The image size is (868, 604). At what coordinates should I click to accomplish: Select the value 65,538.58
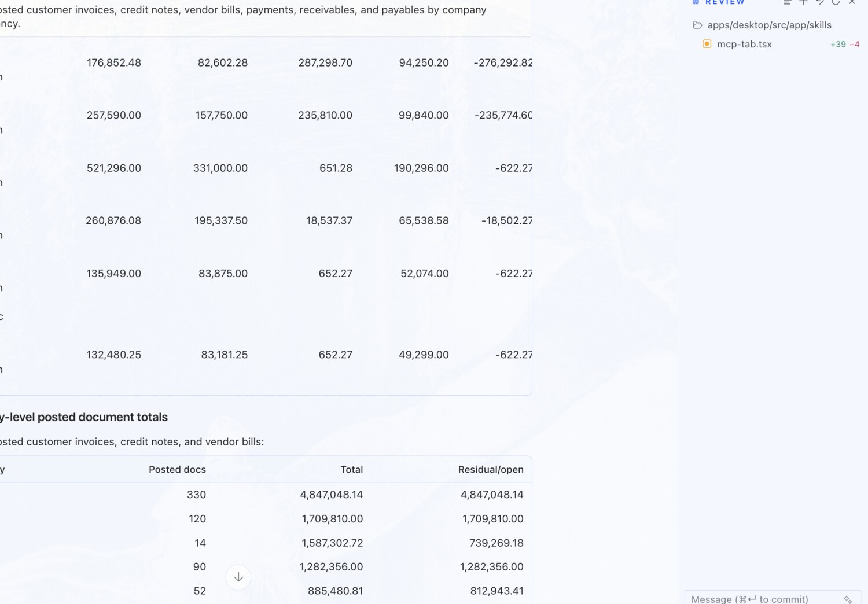tap(424, 220)
